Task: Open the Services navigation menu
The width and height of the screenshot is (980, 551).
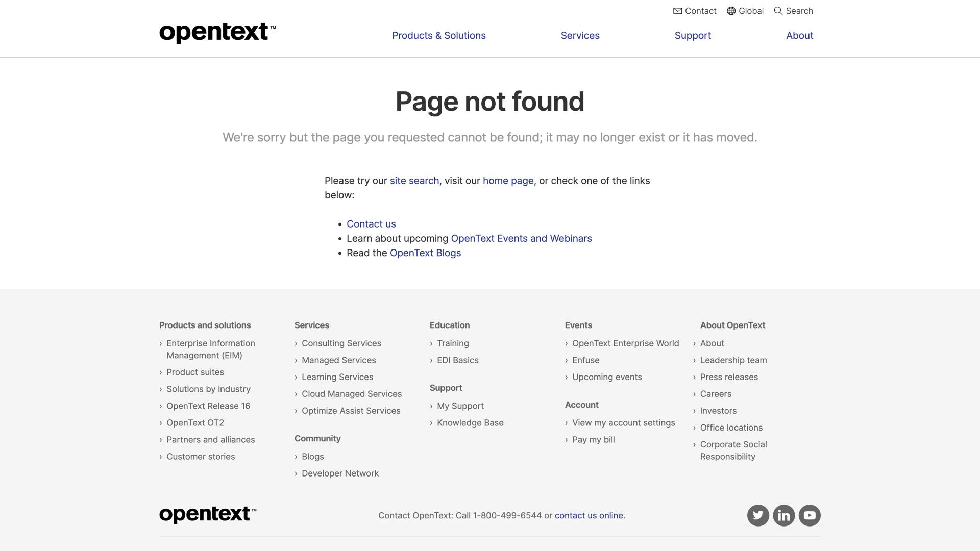Action: (580, 35)
